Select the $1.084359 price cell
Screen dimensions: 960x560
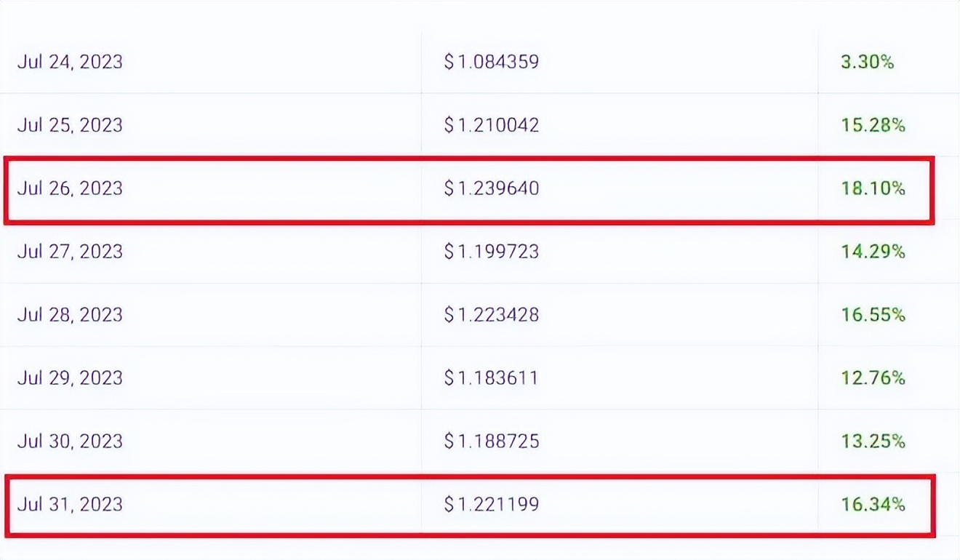tap(492, 62)
